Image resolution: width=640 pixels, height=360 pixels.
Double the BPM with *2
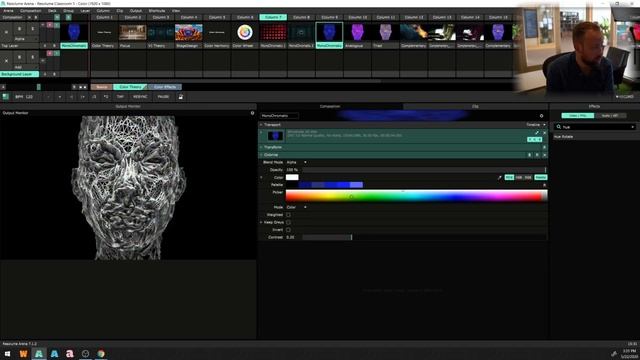click(x=106, y=97)
